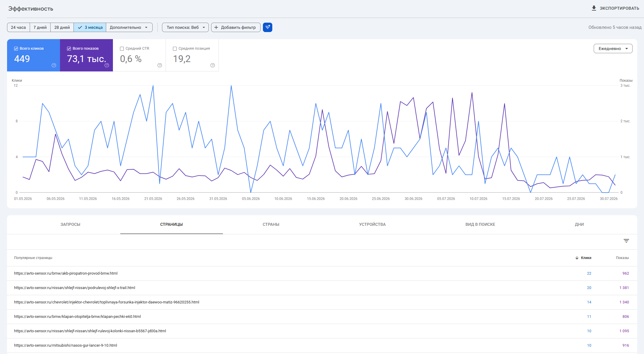Screen dimensions: 644x354
Task: Click sort arrow beside Клики column
Action: (x=577, y=258)
